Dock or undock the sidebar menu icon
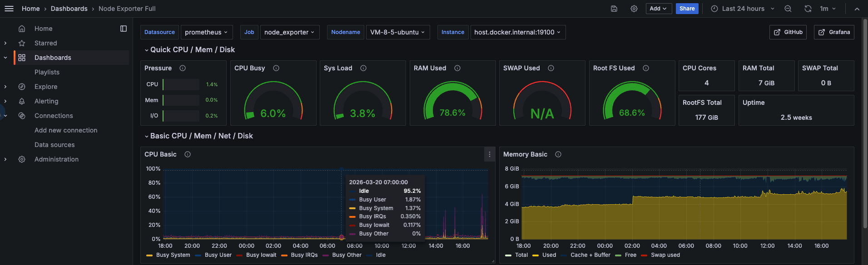This screenshot has width=868, height=265. (124, 29)
